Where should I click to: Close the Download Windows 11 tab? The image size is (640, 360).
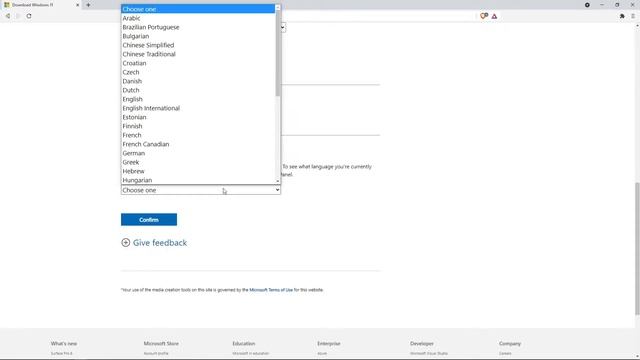[x=78, y=5]
